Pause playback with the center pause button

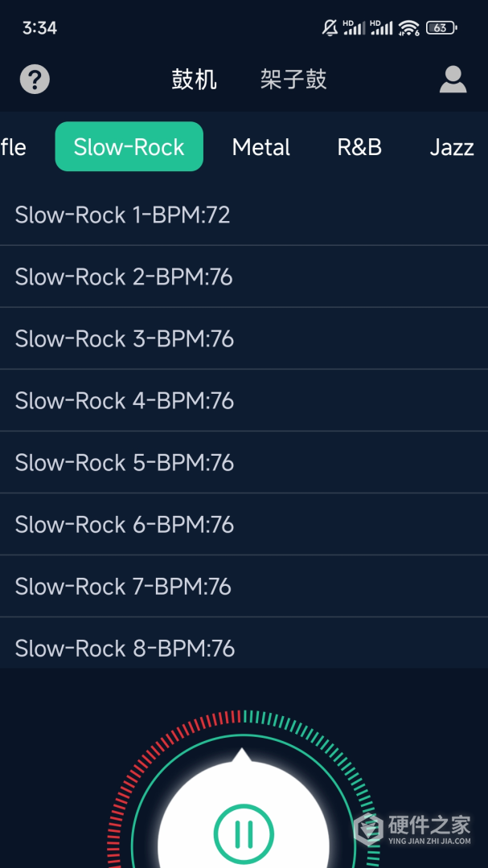pos(244,833)
